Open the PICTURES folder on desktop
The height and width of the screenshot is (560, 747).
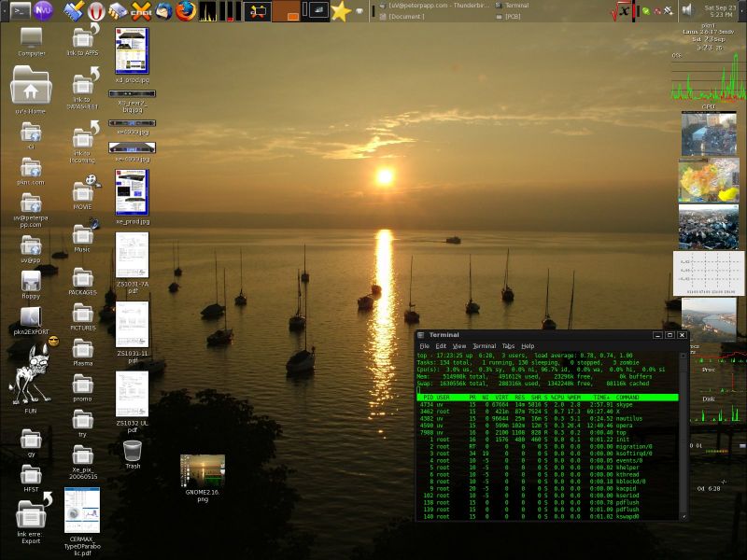[83, 314]
